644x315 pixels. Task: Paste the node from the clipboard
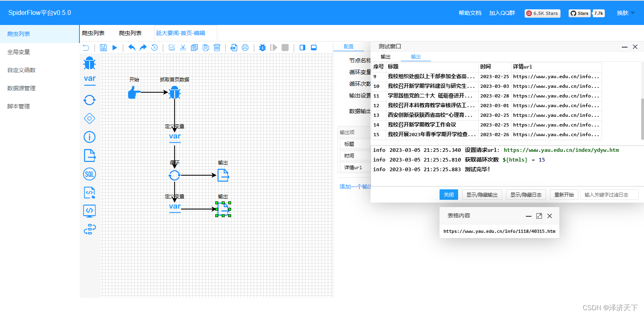[206, 48]
